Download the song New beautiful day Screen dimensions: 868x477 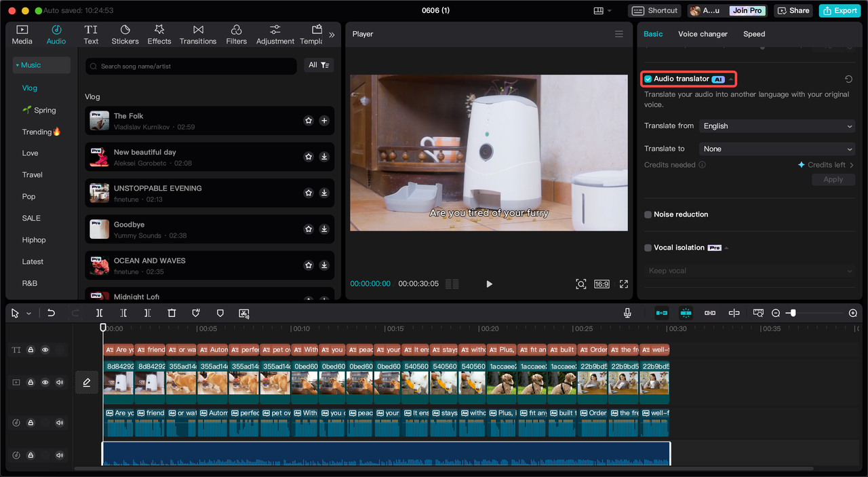click(324, 157)
